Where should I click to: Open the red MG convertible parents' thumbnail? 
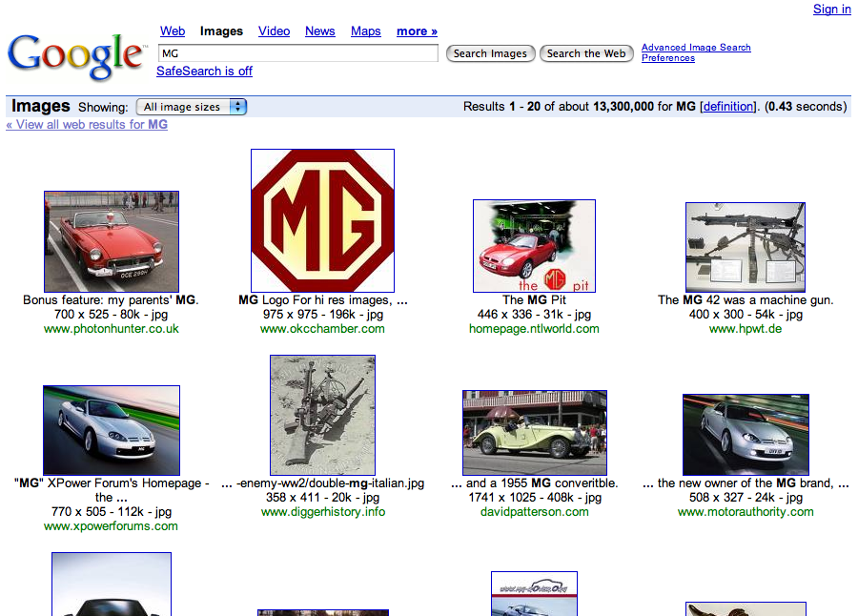pyautogui.click(x=112, y=241)
